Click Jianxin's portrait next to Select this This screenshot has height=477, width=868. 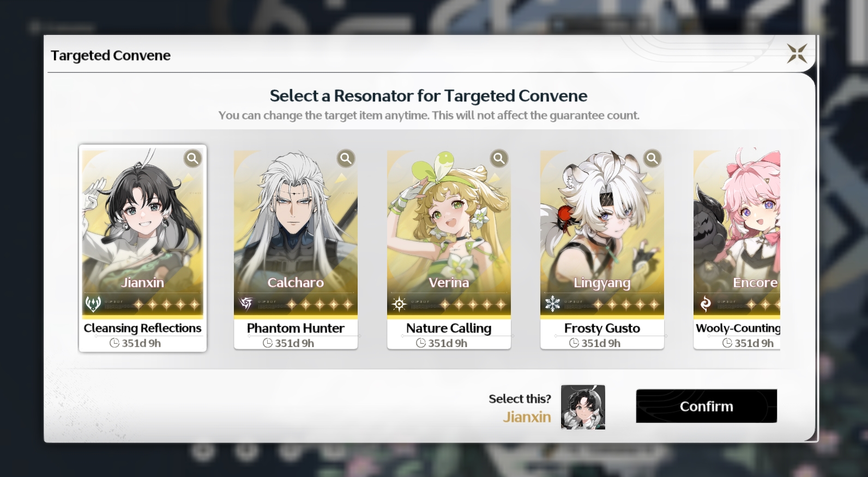(x=583, y=407)
